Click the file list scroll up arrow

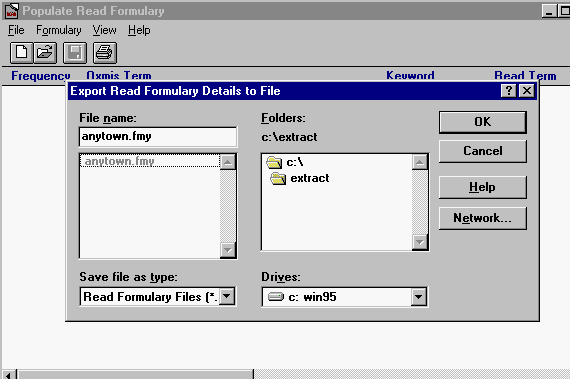click(x=228, y=162)
